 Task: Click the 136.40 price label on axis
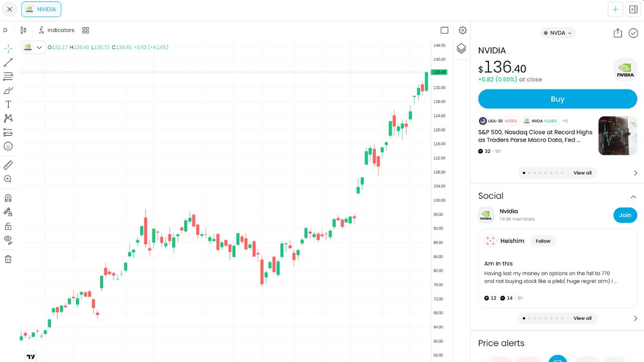click(x=439, y=72)
